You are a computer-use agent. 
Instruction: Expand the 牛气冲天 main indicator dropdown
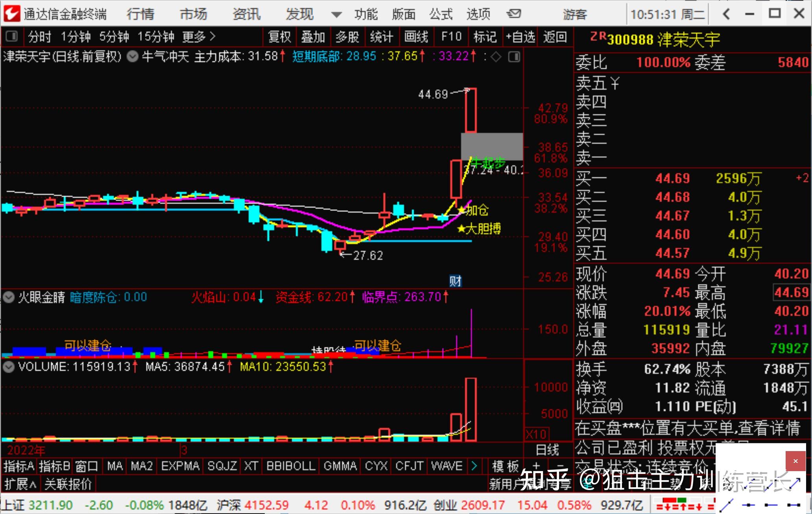click(x=133, y=57)
